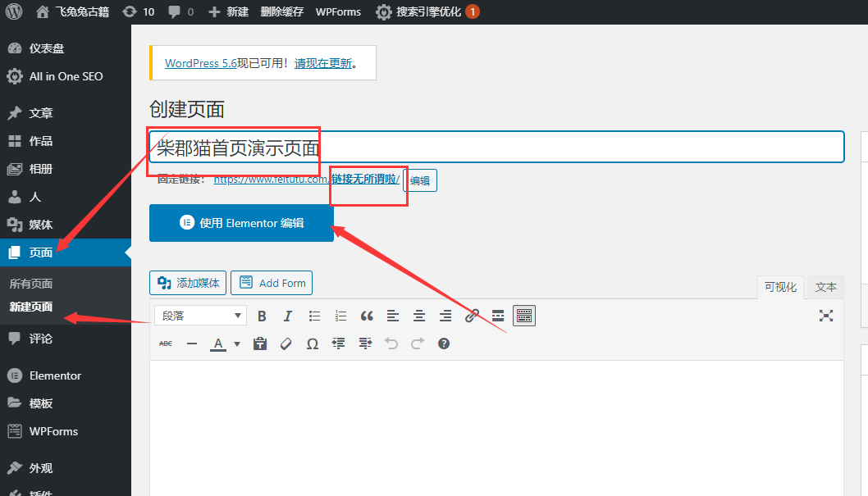The width and height of the screenshot is (868, 496).
Task: Click the undo arrow
Action: [391, 344]
